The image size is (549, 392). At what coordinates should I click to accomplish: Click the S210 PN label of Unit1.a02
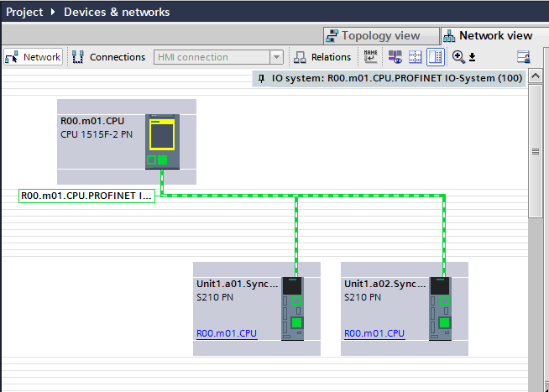pos(363,297)
